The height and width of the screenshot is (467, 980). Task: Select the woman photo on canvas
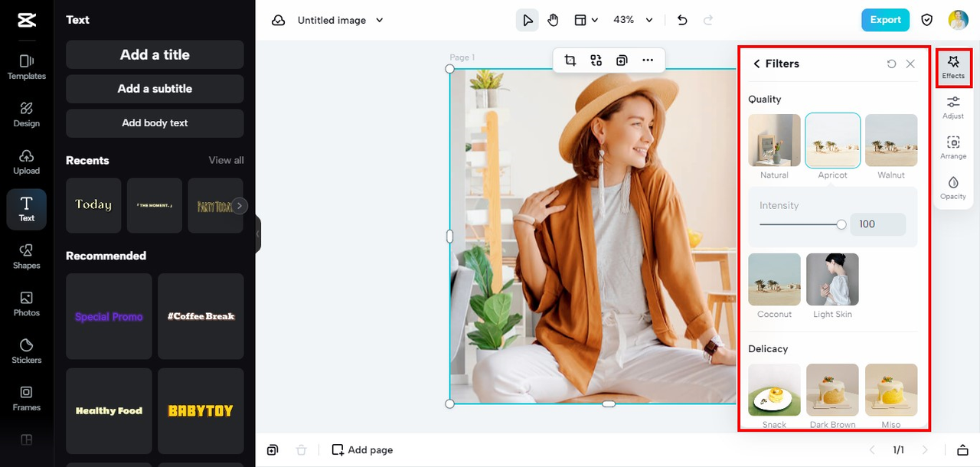[593, 236]
